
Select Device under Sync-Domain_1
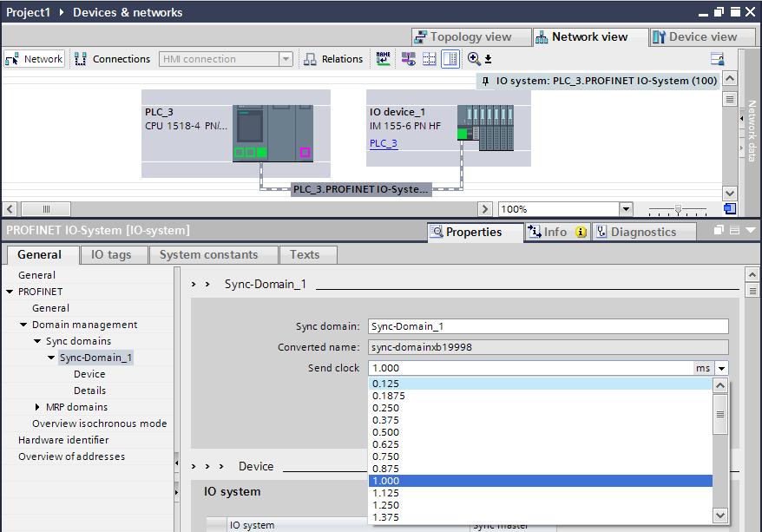click(x=89, y=374)
